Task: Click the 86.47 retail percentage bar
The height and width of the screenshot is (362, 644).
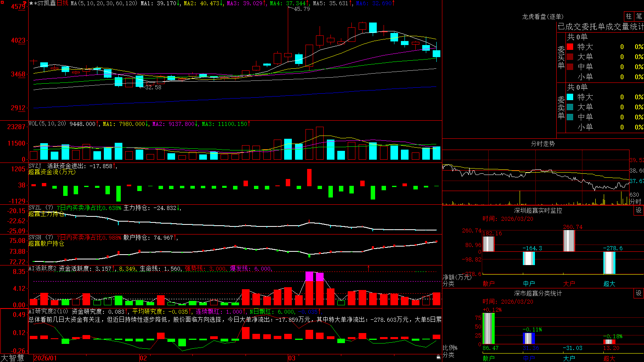Action: 489,329
